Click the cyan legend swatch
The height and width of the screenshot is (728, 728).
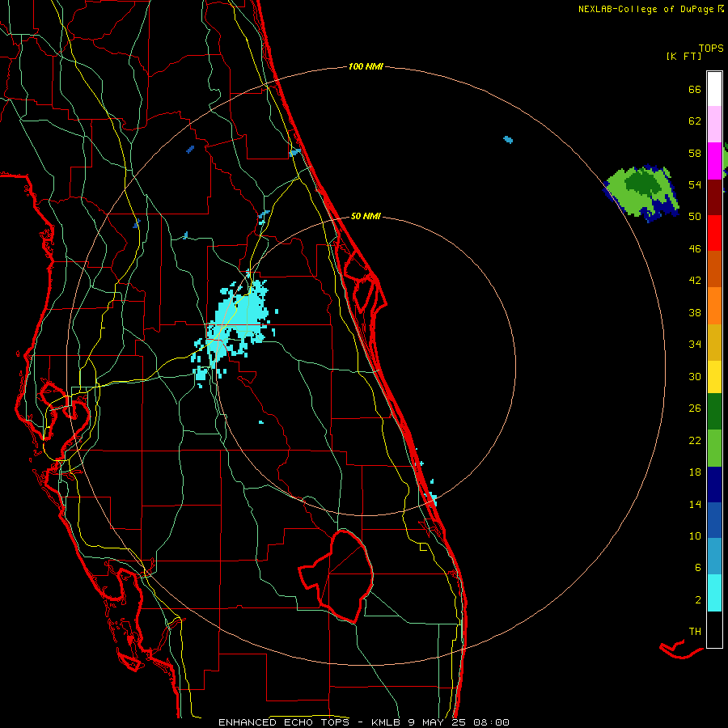coord(714,593)
